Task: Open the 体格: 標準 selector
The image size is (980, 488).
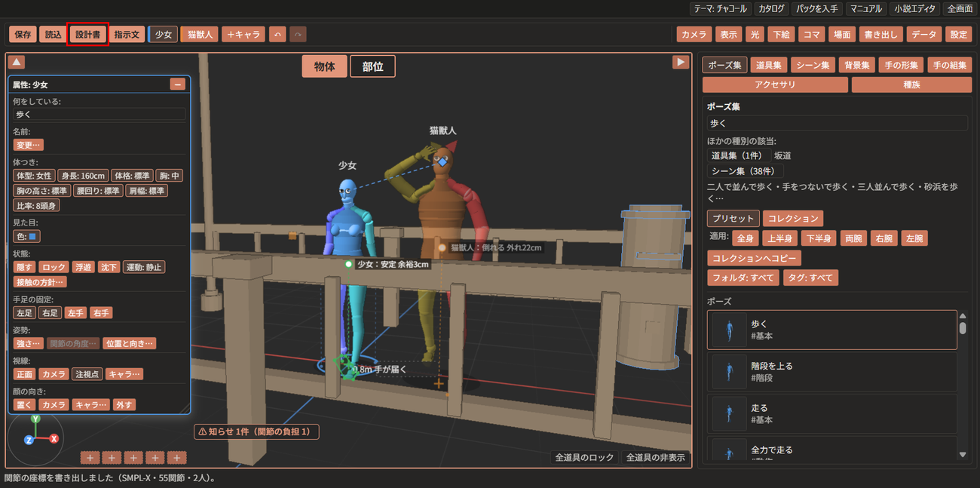Action: 133,176
